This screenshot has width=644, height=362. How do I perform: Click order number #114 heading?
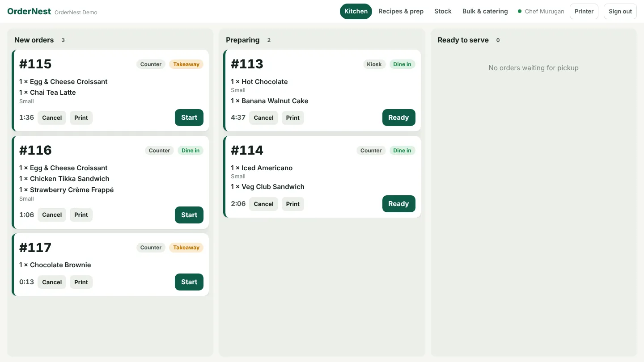[247, 150]
